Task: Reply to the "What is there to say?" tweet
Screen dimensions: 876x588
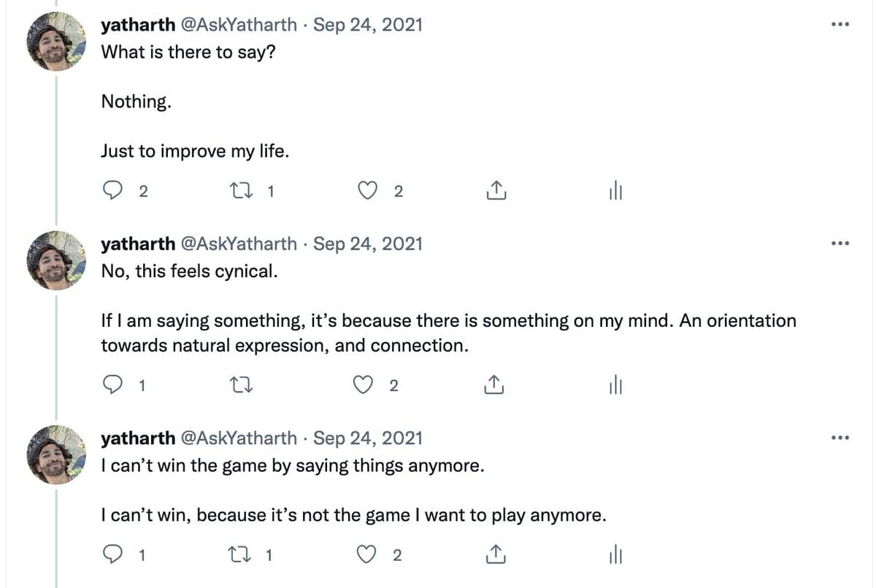Action: (111, 191)
